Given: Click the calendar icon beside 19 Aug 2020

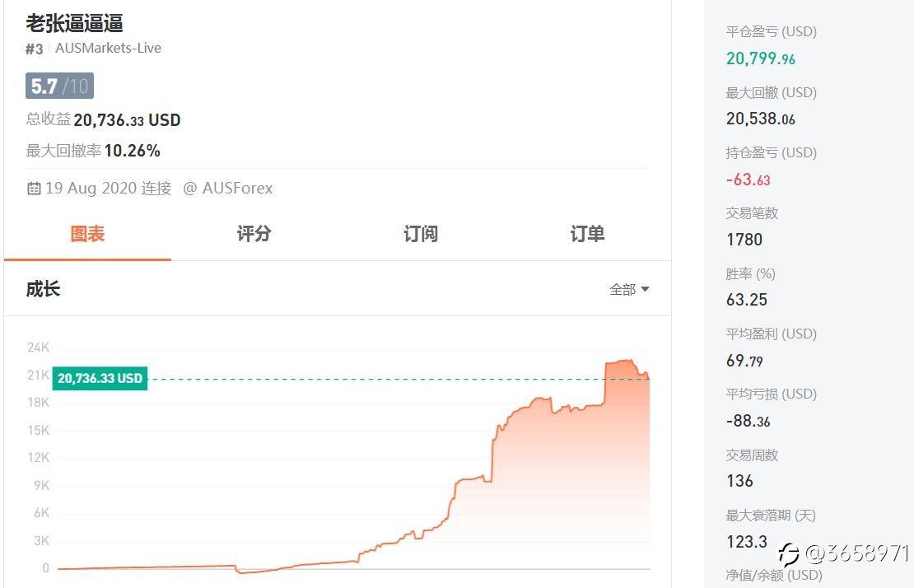Looking at the screenshot, I should [34, 189].
